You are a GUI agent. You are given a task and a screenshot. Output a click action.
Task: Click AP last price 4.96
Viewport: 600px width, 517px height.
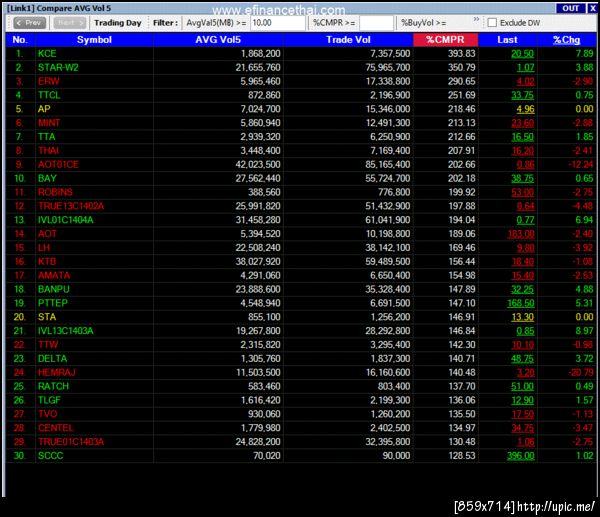pos(525,109)
